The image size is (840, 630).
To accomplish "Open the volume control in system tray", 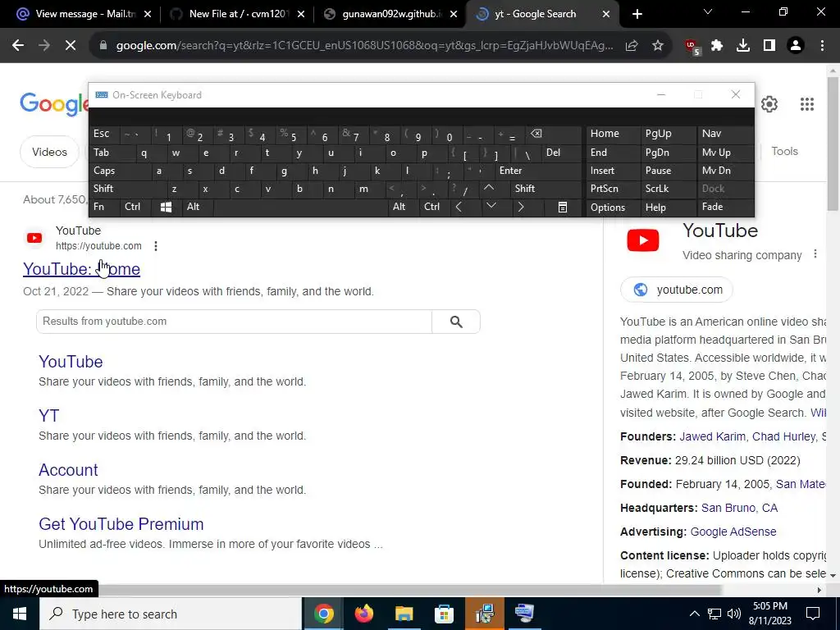I will click(734, 614).
